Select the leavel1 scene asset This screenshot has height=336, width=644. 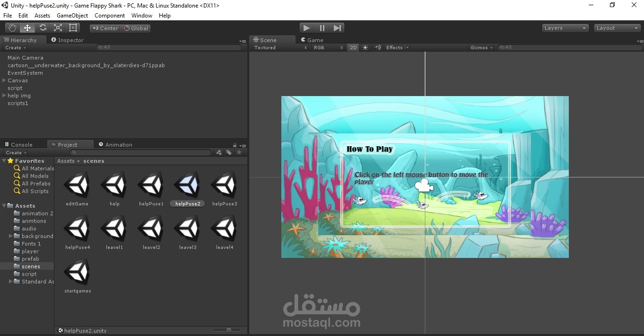pos(114,232)
